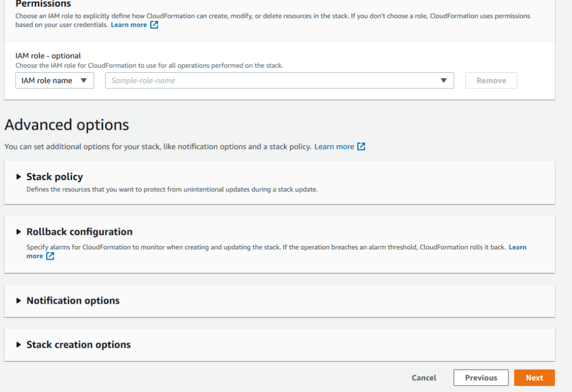
Task: Cancel the stack creation wizard
Action: pyautogui.click(x=424, y=377)
